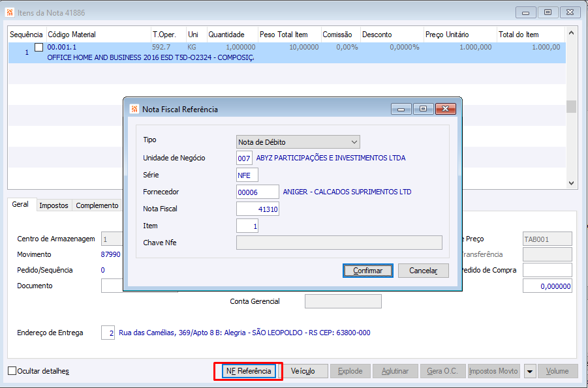Open the Complemento tab
This screenshot has height=388, width=588.
click(x=97, y=205)
